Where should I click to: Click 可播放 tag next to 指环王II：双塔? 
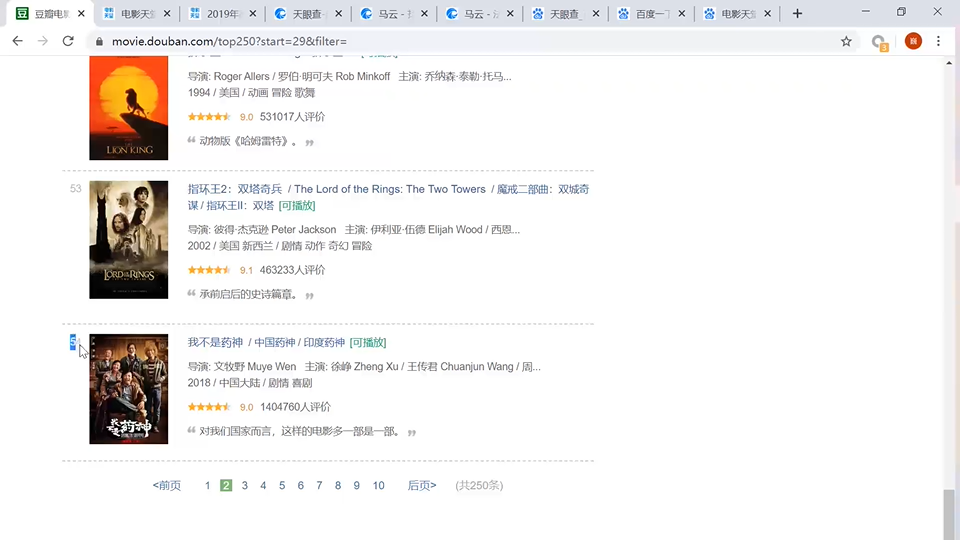click(297, 206)
